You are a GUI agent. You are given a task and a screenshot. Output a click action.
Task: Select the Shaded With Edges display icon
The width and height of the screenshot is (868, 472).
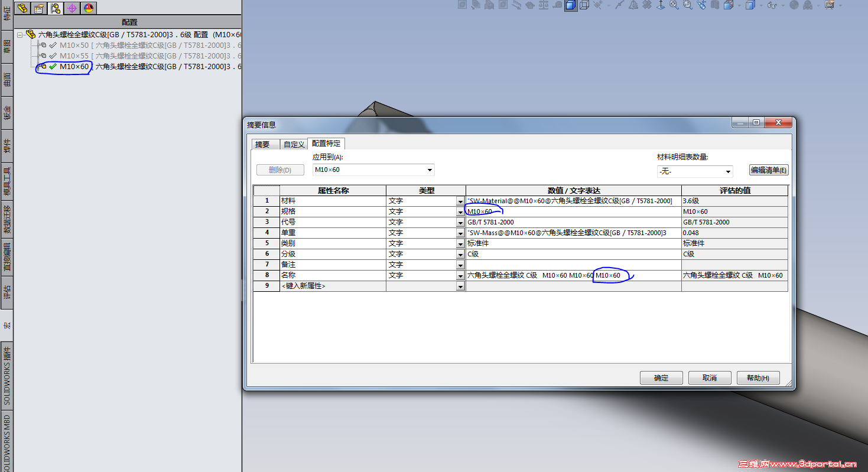570,5
